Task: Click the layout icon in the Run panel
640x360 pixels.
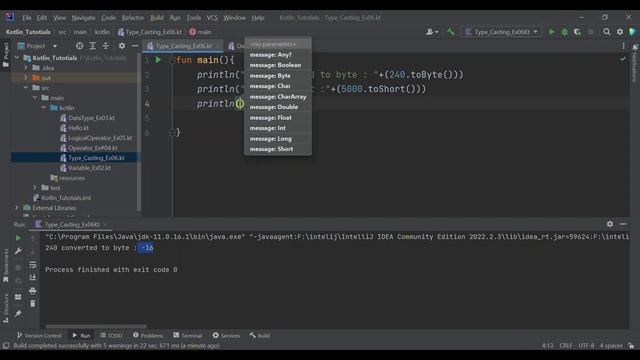Action: 18,297
